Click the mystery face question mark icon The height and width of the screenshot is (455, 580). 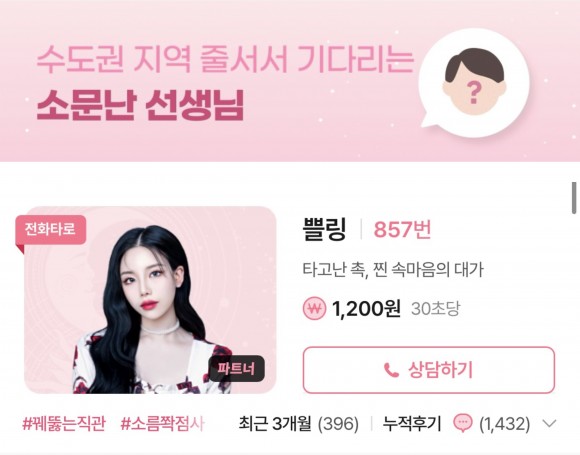coord(475,81)
